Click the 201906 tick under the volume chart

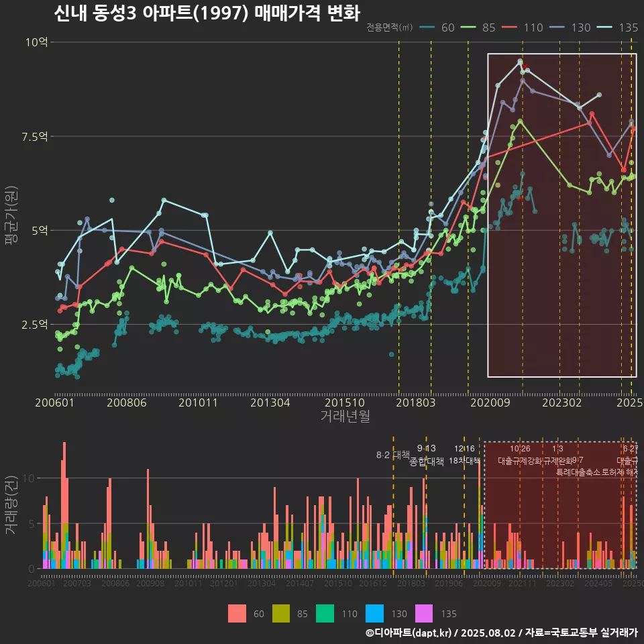pyautogui.click(x=449, y=583)
